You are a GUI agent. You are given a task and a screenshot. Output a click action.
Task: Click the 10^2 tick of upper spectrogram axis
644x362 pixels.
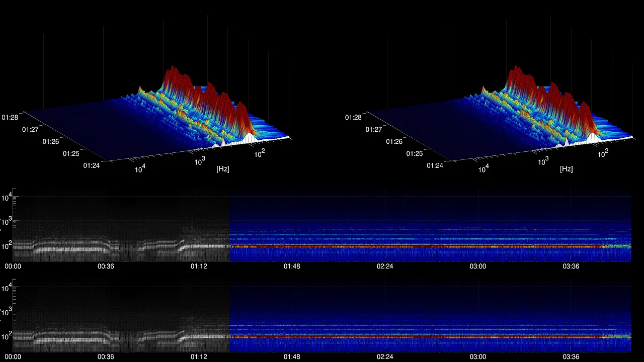click(x=6, y=245)
